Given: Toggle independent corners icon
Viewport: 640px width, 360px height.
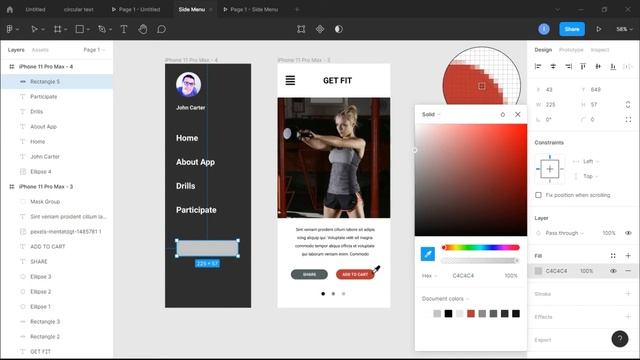Looking at the screenshot, I should 628,120.
